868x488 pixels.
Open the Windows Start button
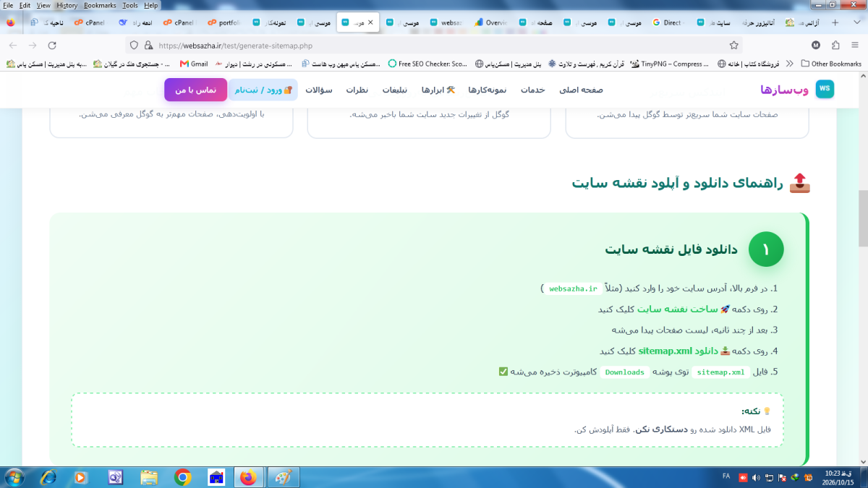[14, 477]
